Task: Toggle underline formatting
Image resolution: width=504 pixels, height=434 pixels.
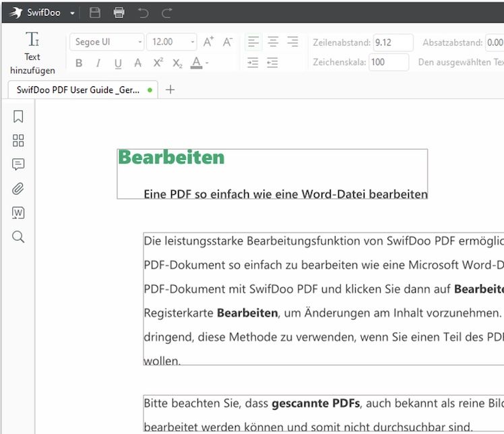Action: [x=118, y=63]
